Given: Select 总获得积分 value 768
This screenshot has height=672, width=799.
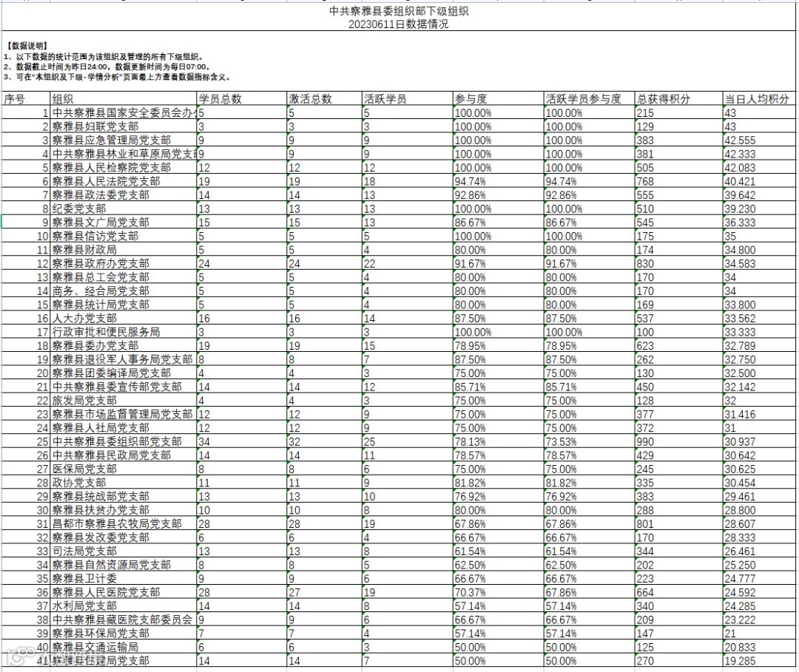Looking at the screenshot, I should [x=678, y=181].
